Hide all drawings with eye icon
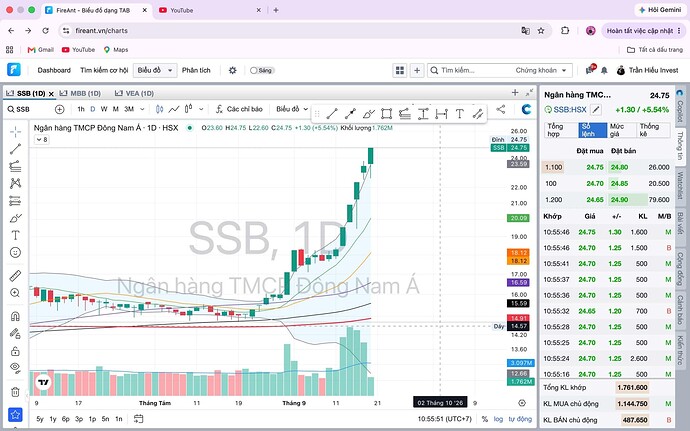 15,368
